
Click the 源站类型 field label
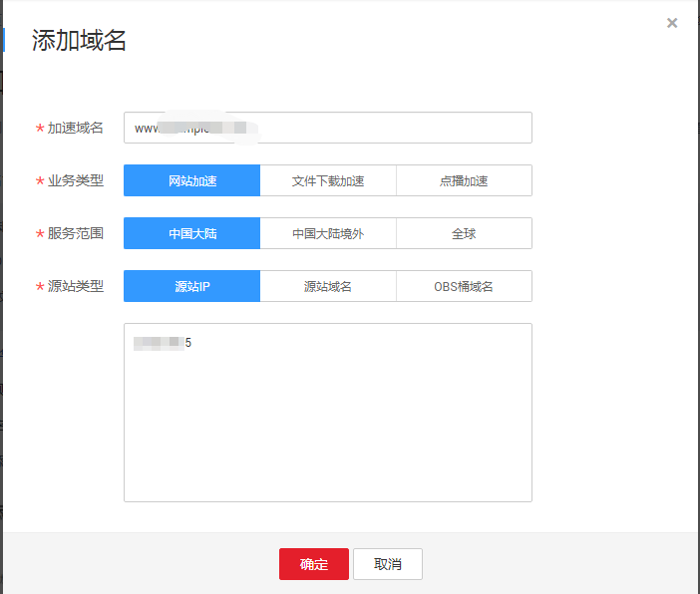(75, 286)
